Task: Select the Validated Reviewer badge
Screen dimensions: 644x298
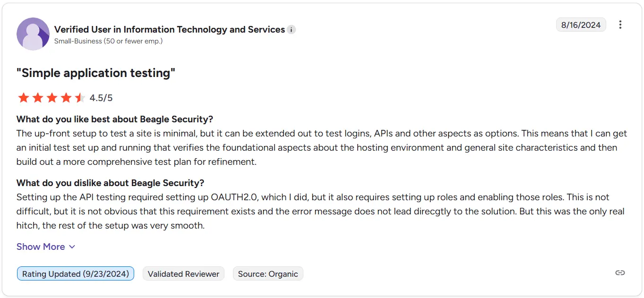Action: (x=183, y=274)
